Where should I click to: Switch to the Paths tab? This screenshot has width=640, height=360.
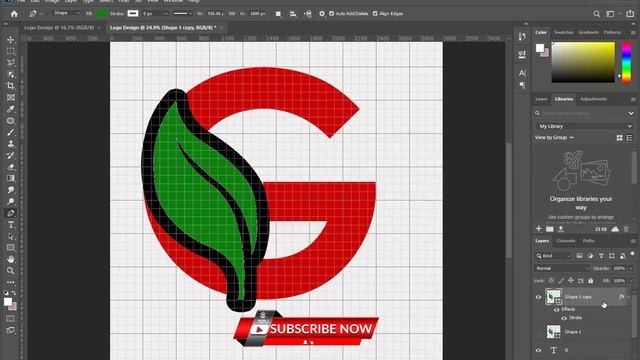click(x=588, y=241)
